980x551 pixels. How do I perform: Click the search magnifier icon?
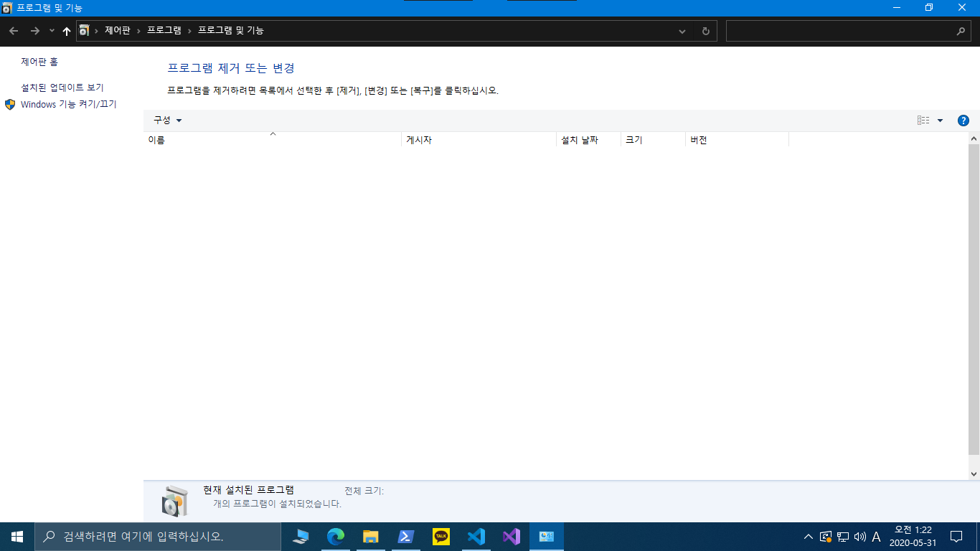[961, 31]
